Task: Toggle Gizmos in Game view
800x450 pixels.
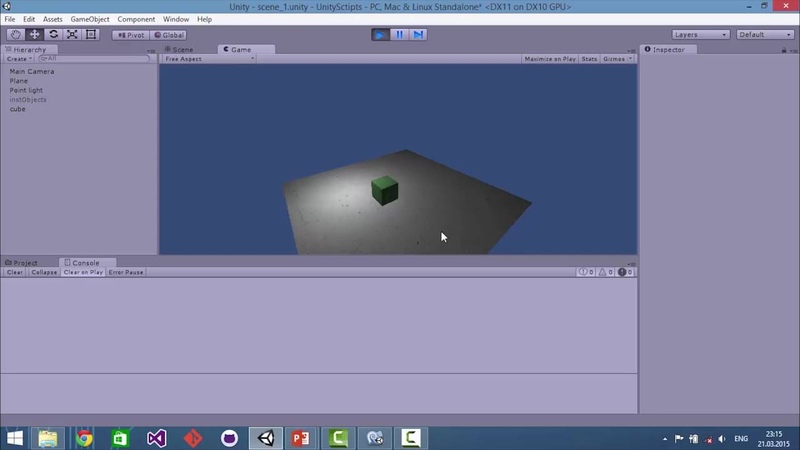Action: (614, 59)
